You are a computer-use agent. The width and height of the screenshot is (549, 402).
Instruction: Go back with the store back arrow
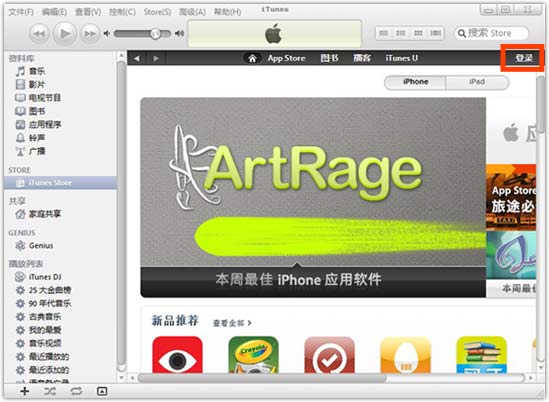137,58
